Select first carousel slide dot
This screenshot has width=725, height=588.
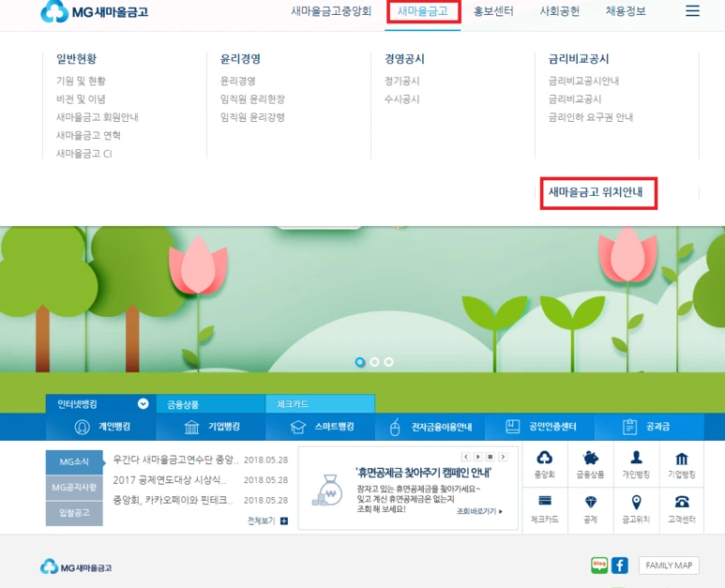point(360,362)
